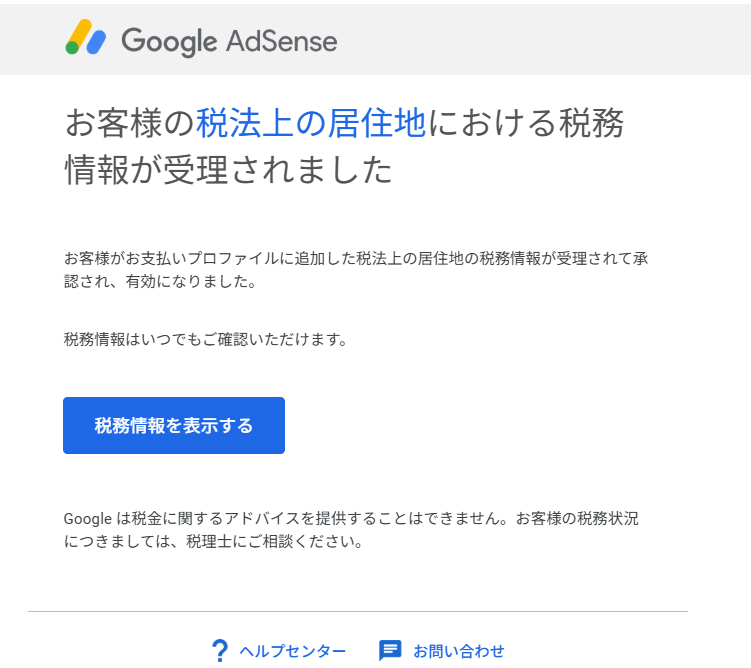751x668 pixels.
Task: Click the Google AdSense logo icon
Action: [86, 38]
